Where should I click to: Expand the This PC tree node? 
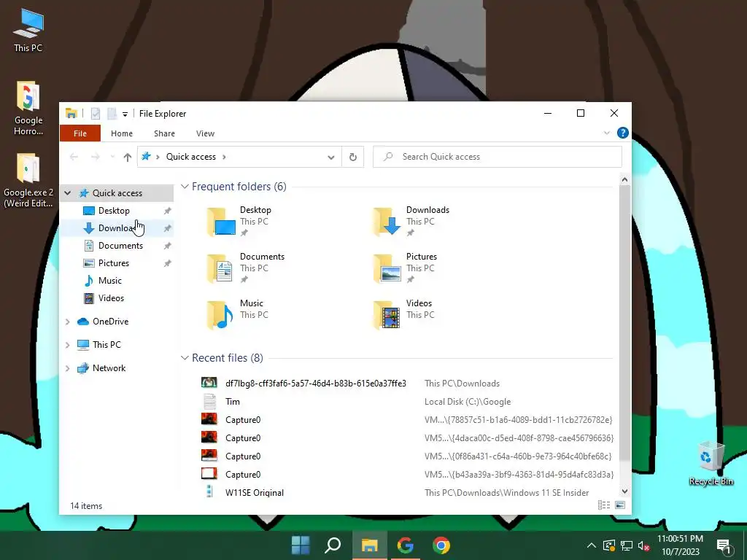(68, 345)
